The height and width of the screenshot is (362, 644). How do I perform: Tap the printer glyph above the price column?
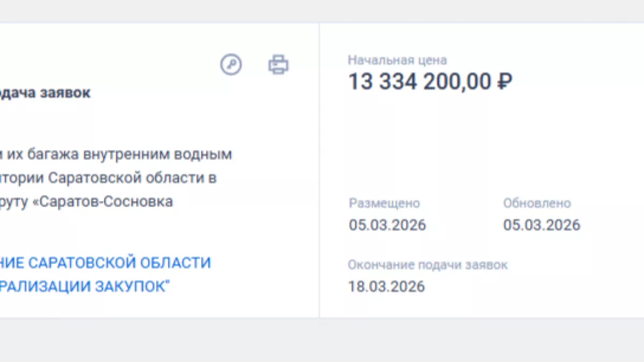(279, 64)
